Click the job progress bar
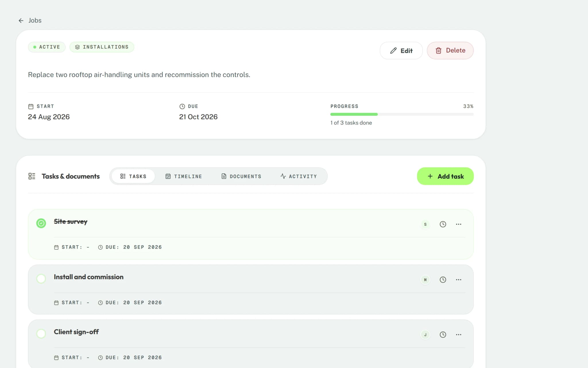The height and width of the screenshot is (368, 588). click(402, 114)
